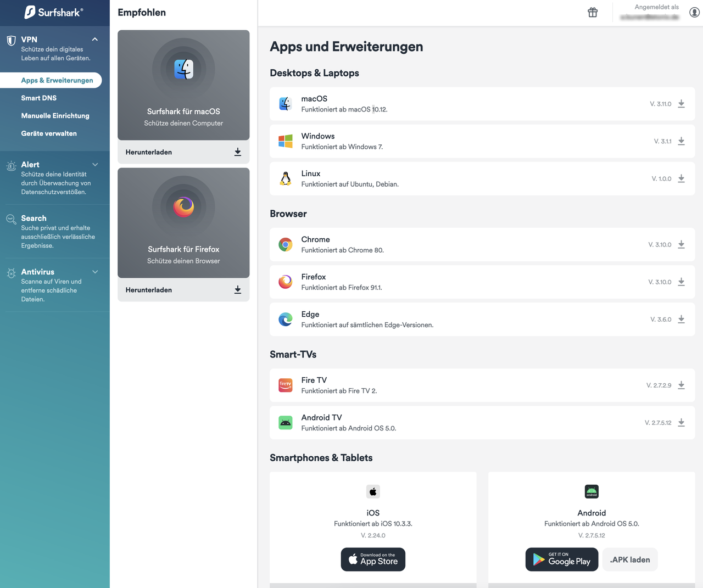This screenshot has width=703, height=588.
Task: Click version text V. 1.0.0 for Linux
Action: 661,178
